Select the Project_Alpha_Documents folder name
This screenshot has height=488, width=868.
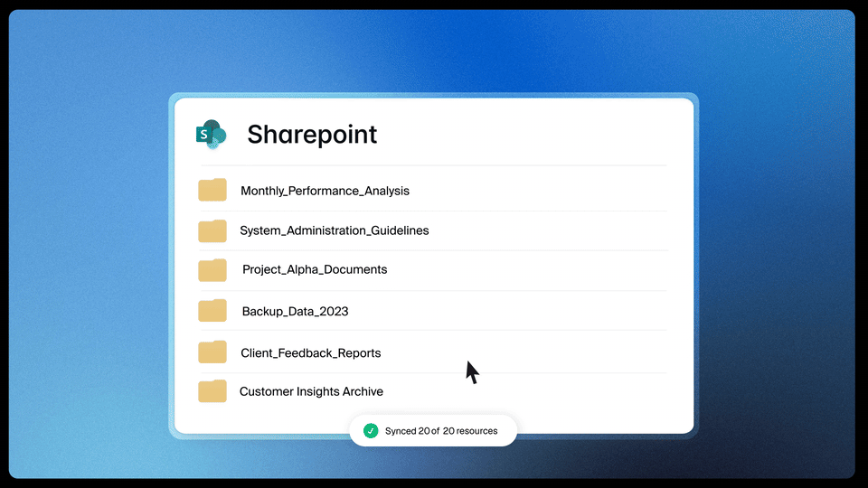pyautogui.click(x=315, y=269)
